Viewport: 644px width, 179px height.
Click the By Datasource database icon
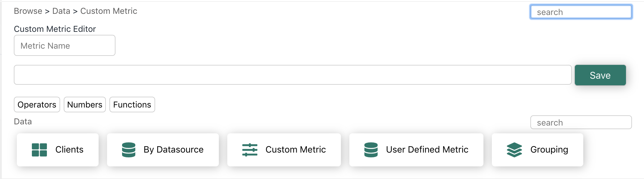tap(129, 150)
